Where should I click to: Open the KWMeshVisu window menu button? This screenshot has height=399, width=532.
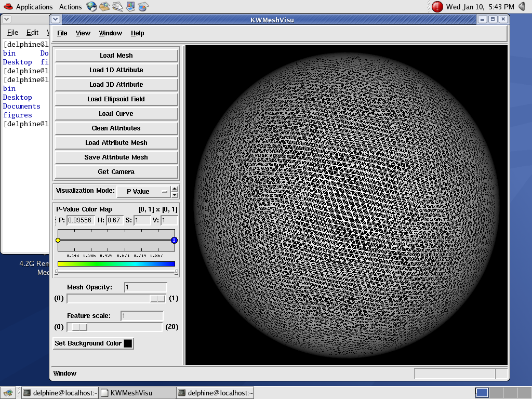pyautogui.click(x=56, y=20)
